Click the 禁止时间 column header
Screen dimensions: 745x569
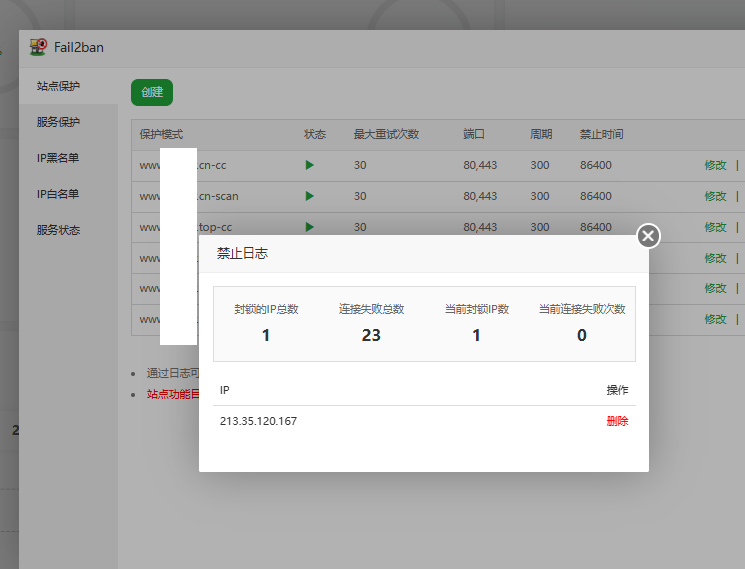coord(602,134)
